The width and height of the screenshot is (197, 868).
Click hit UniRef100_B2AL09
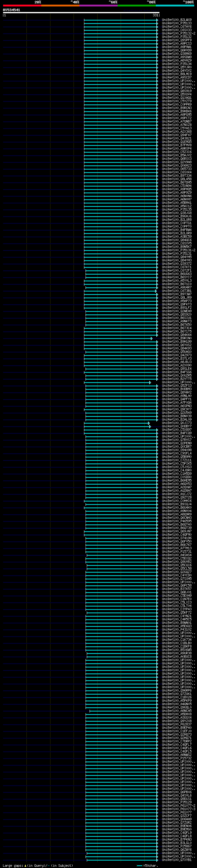(x=176, y=419)
